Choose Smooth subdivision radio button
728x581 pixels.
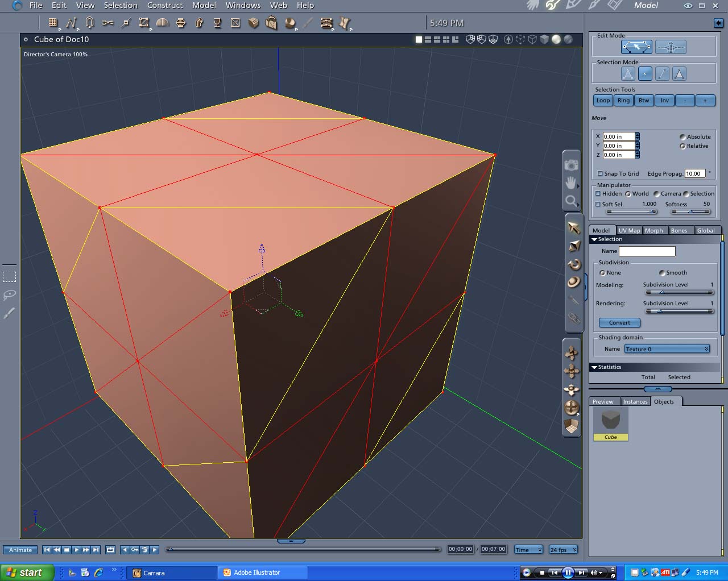point(662,273)
